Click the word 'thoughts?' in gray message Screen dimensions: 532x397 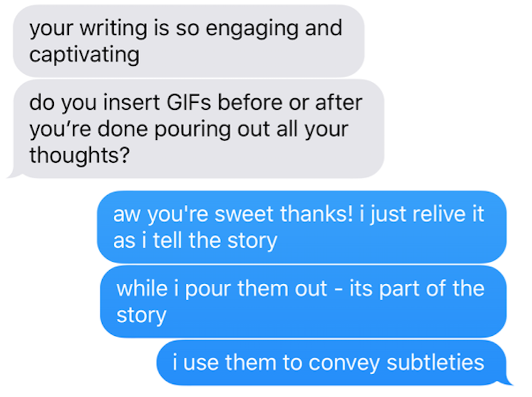pyautogui.click(x=79, y=155)
